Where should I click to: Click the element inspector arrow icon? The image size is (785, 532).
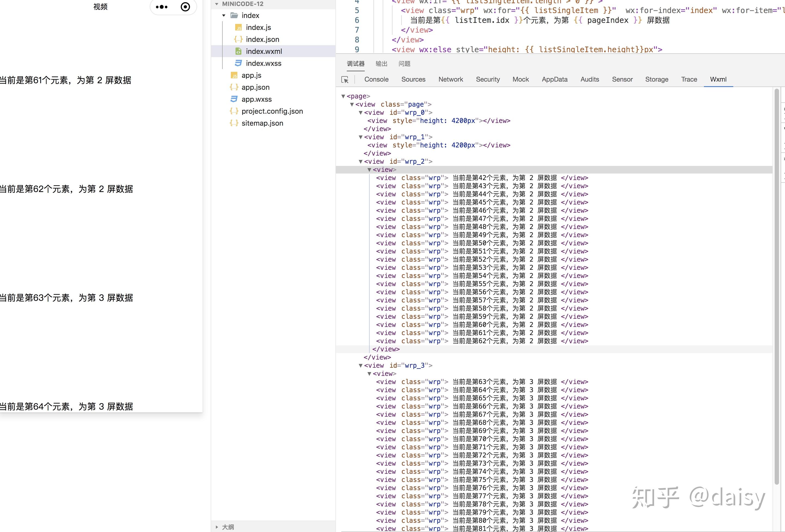click(345, 80)
